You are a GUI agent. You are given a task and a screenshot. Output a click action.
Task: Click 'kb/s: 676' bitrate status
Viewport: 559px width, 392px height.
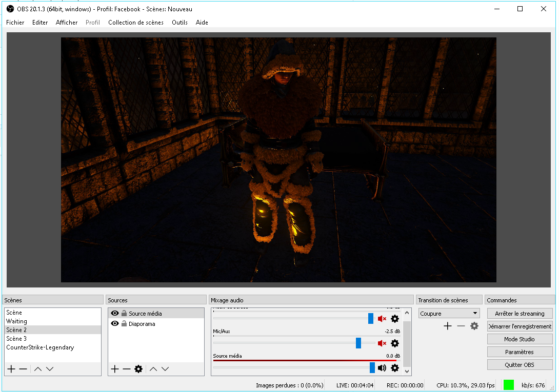[x=533, y=385]
